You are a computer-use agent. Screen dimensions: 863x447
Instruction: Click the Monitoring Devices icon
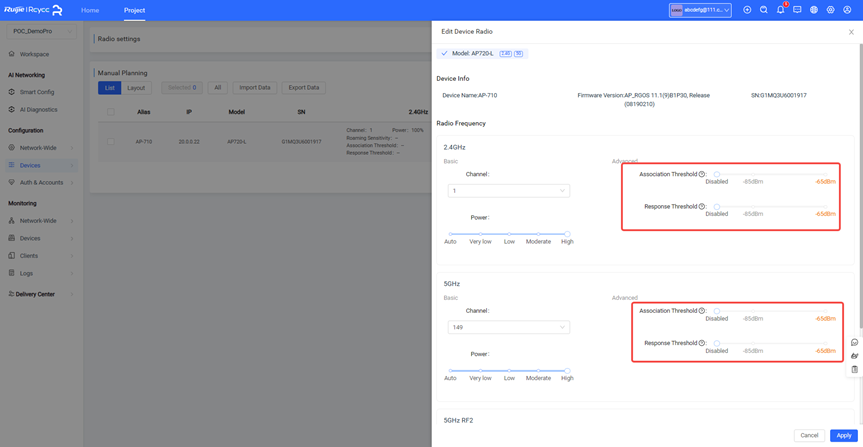12,238
